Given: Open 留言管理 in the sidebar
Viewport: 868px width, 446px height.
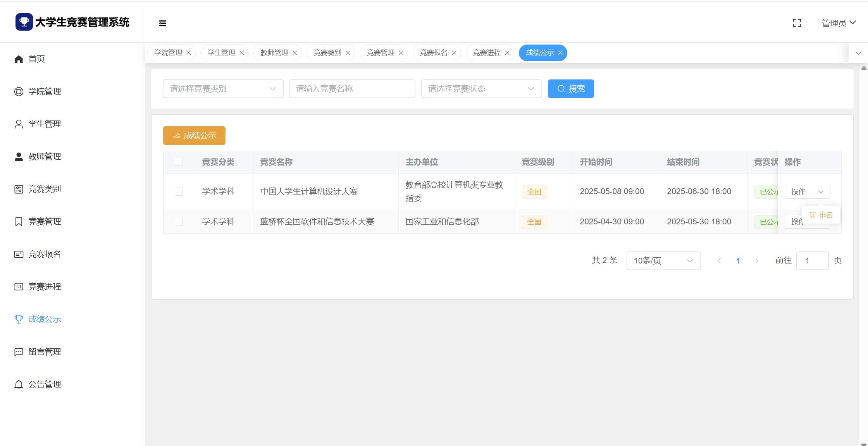Looking at the screenshot, I should [x=45, y=352].
